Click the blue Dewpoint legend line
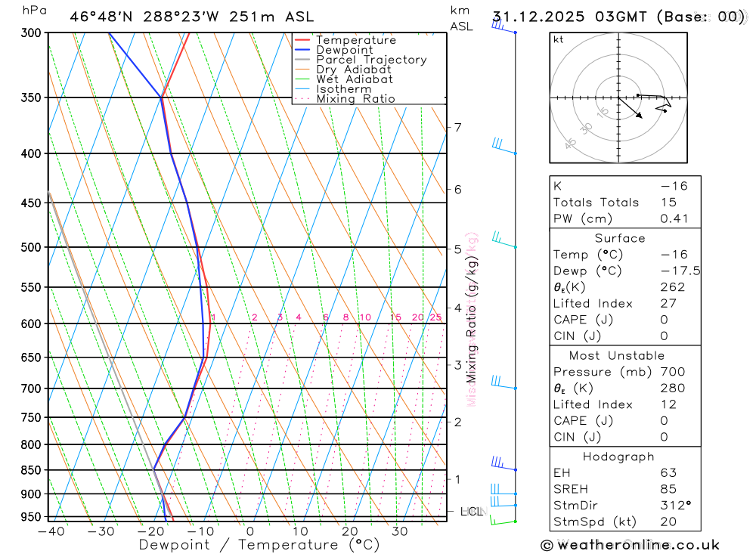This screenshot has height=554, width=756. point(302,50)
